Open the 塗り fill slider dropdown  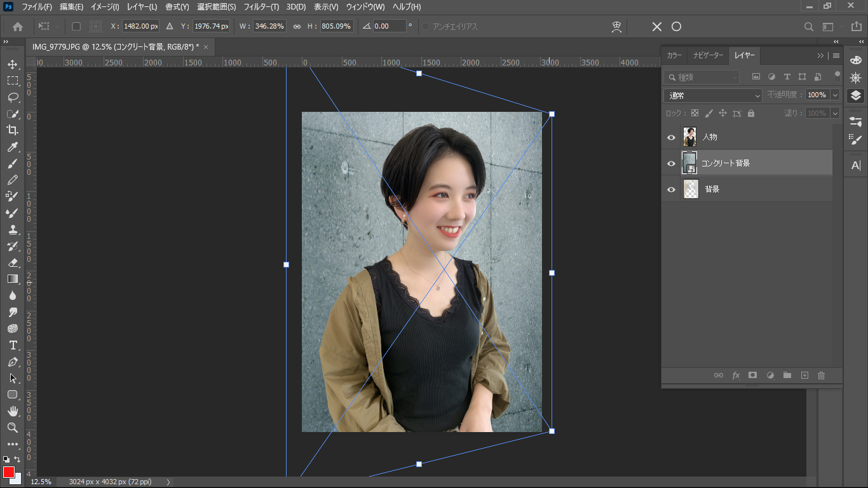[x=835, y=113]
